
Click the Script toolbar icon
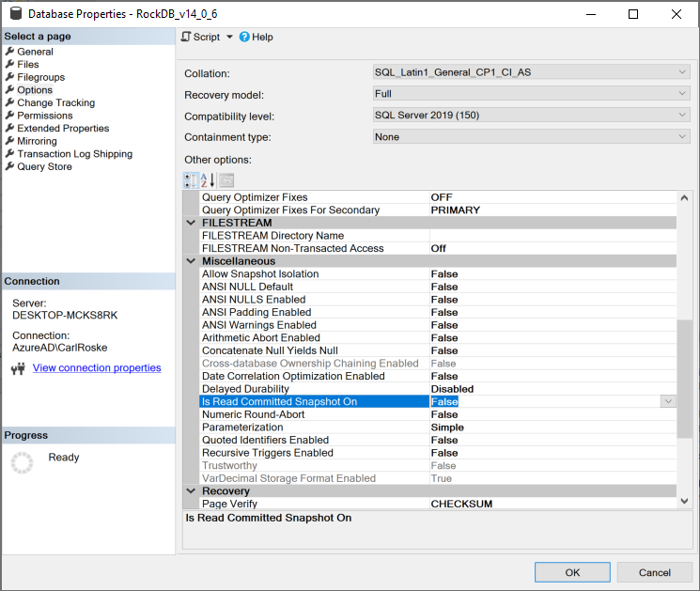click(x=186, y=37)
